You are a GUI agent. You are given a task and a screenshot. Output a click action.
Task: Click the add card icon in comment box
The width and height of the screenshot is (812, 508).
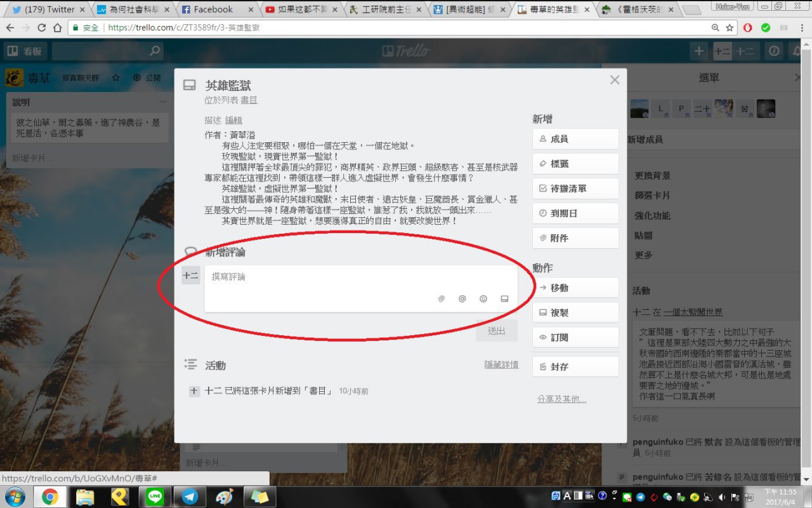(504, 298)
